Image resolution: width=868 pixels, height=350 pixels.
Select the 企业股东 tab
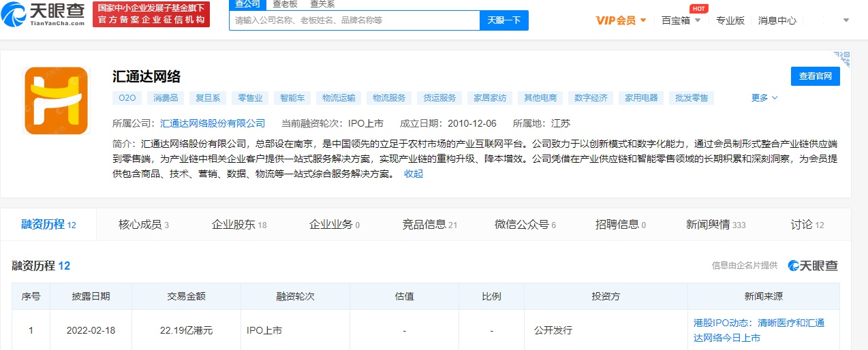[239, 225]
